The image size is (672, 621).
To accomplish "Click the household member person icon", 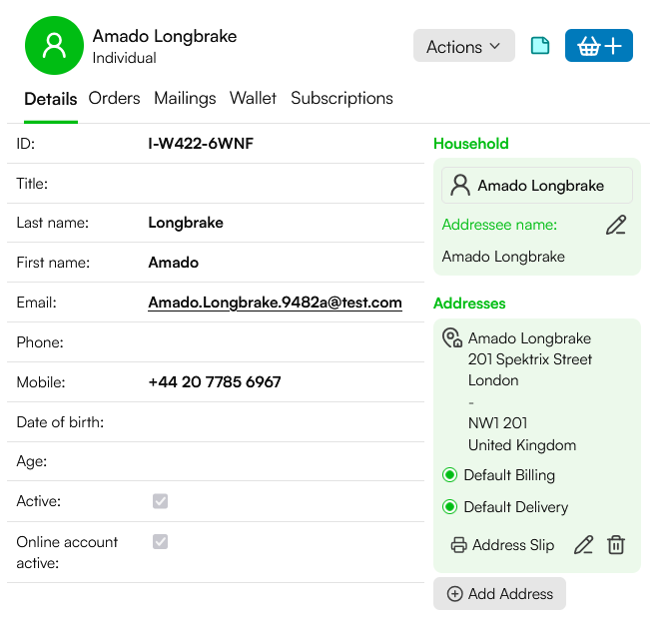I will 460,186.
